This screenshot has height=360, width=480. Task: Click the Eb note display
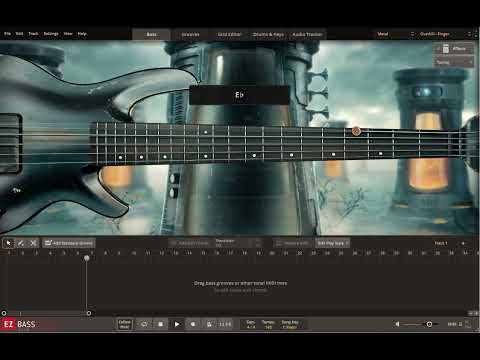[239, 95]
